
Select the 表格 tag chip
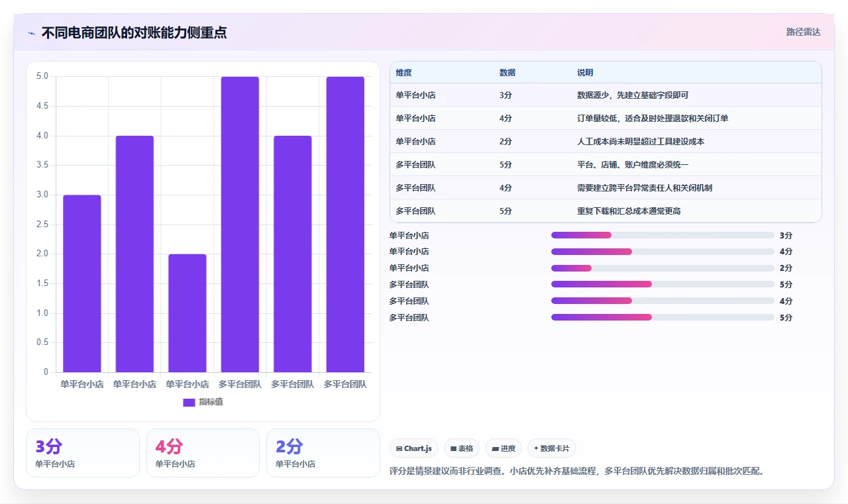[462, 448]
